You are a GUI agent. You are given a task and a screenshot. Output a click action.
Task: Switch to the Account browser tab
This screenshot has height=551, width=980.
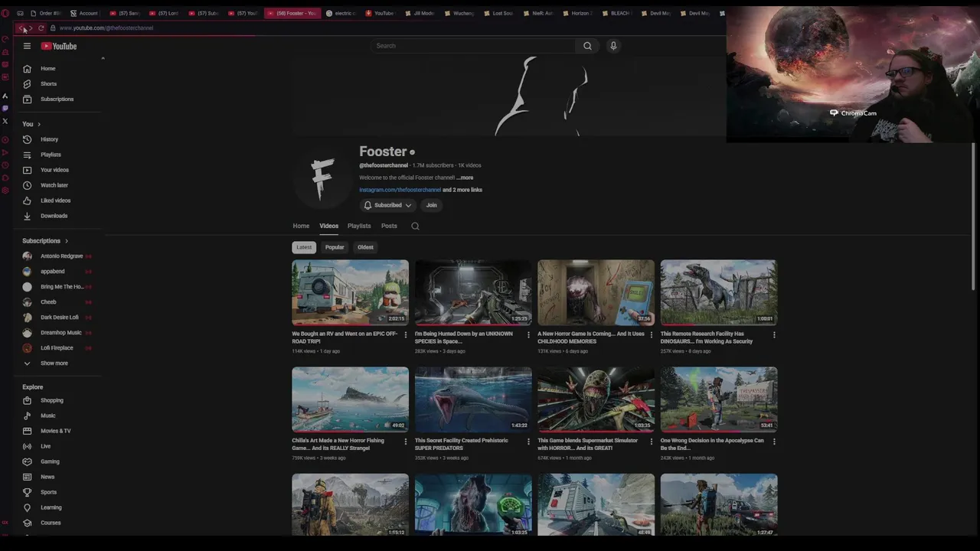click(x=85, y=13)
